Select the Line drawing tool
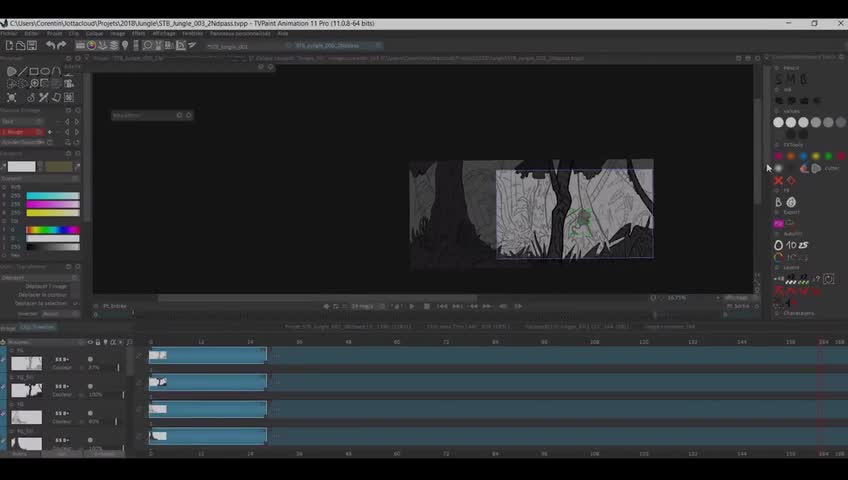The width and height of the screenshot is (848, 480). [x=23, y=71]
